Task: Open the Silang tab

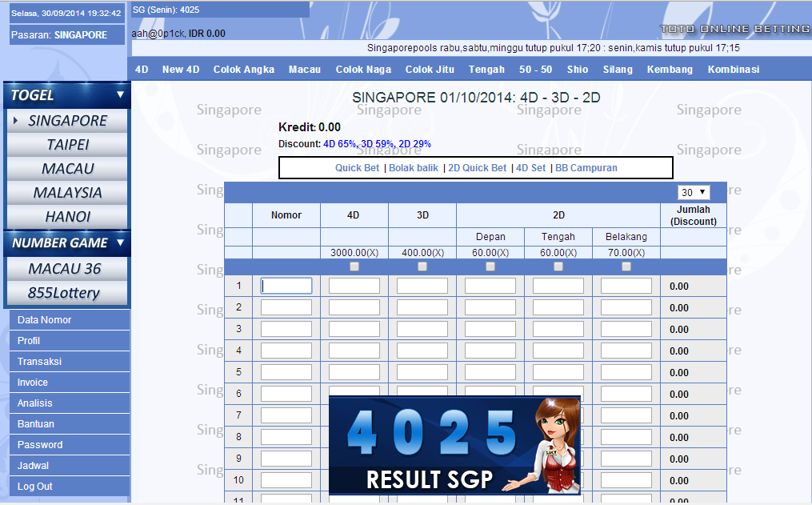Action: click(x=618, y=70)
